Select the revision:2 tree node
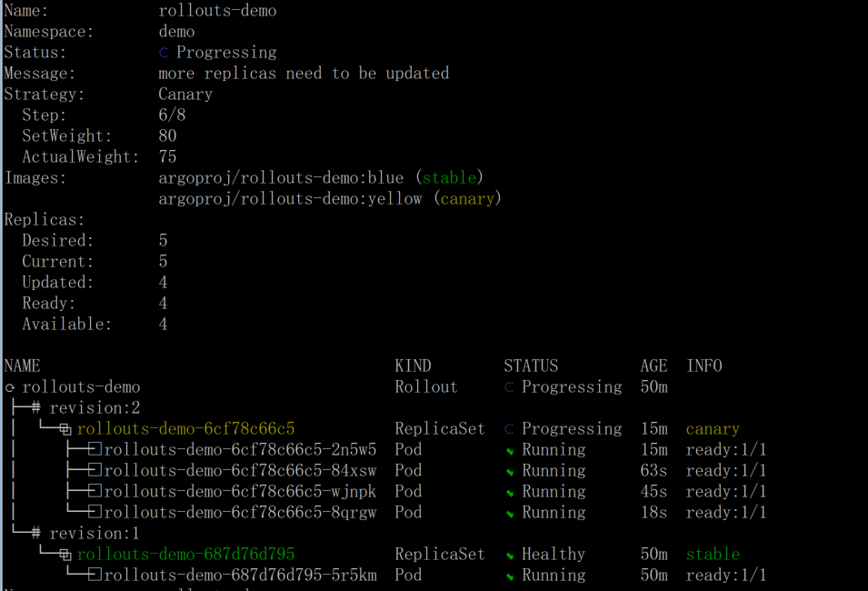 [x=95, y=408]
